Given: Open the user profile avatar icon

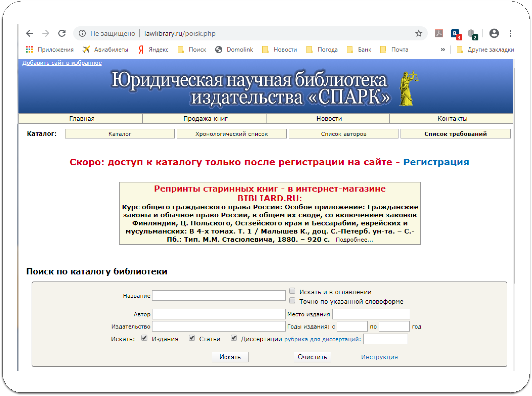Looking at the screenshot, I should pyautogui.click(x=494, y=33).
